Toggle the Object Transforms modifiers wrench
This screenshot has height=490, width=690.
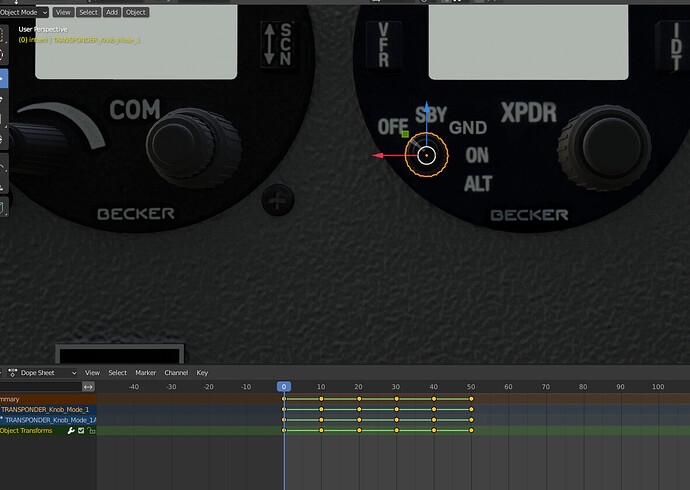pos(71,431)
